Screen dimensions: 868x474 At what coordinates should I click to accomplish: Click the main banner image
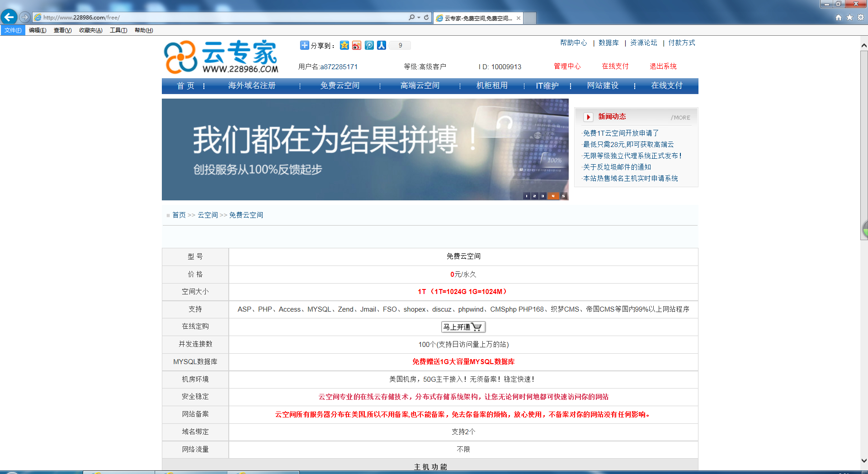[365, 149]
